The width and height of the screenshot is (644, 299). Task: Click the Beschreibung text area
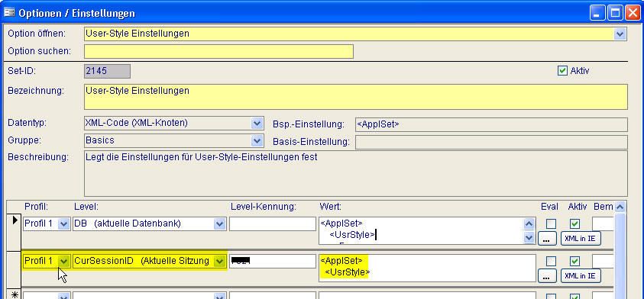point(356,173)
